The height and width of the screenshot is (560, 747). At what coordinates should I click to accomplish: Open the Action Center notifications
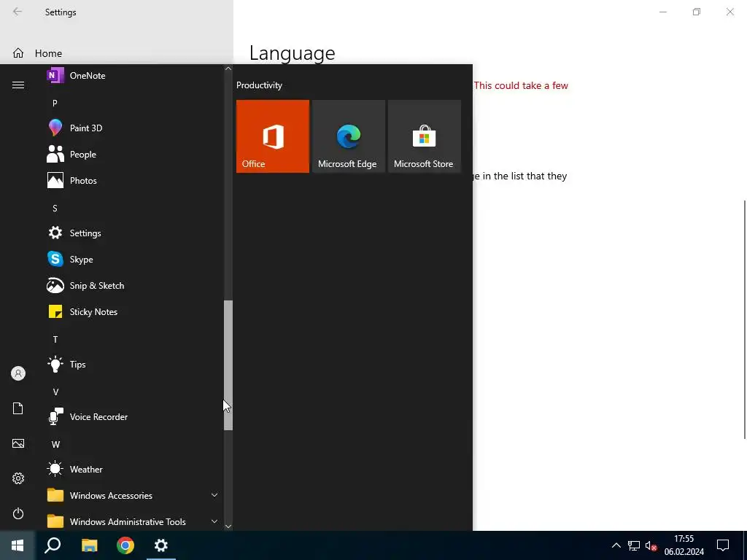coord(723,545)
